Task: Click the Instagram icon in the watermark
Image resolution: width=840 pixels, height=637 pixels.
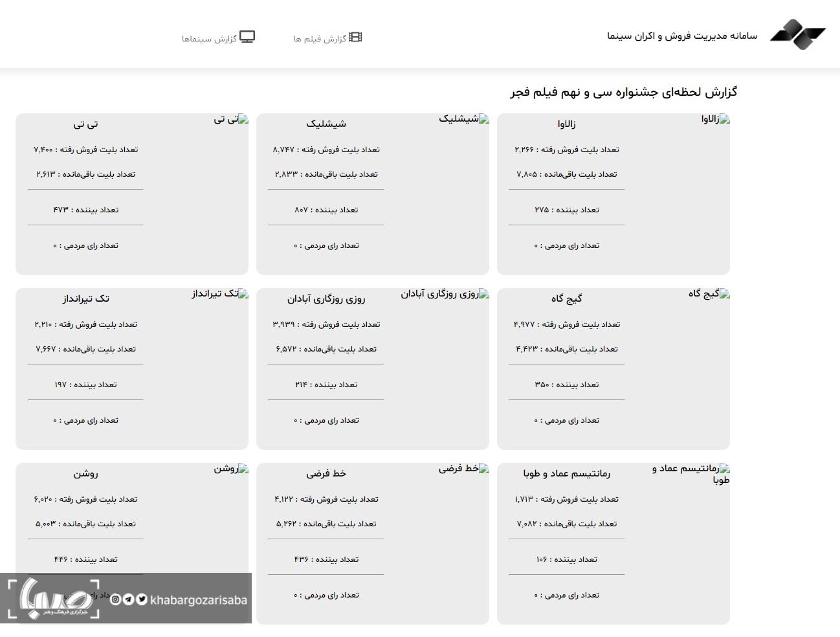Action: [x=115, y=599]
